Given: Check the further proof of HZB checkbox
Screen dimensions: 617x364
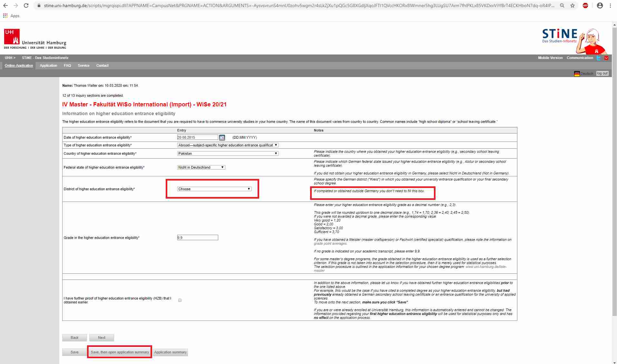Looking at the screenshot, I should tap(180, 300).
